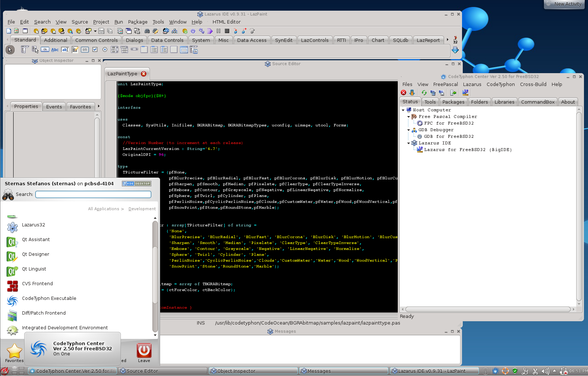The width and height of the screenshot is (588, 376).
Task: Click the Find binoculars icon in Lazarus toolbar
Action: (x=147, y=31)
